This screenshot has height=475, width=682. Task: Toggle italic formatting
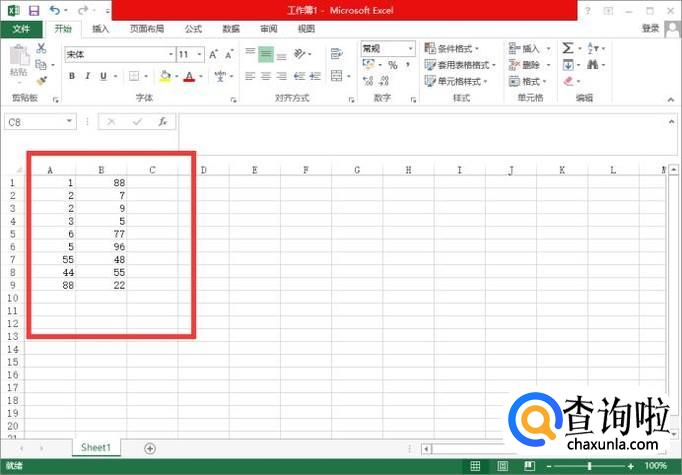click(x=87, y=76)
